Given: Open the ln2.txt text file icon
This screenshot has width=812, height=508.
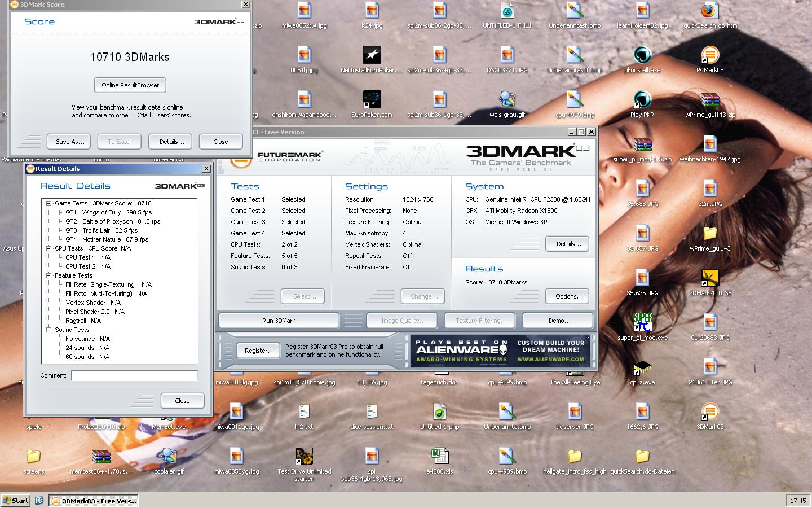Looking at the screenshot, I should [x=304, y=416].
